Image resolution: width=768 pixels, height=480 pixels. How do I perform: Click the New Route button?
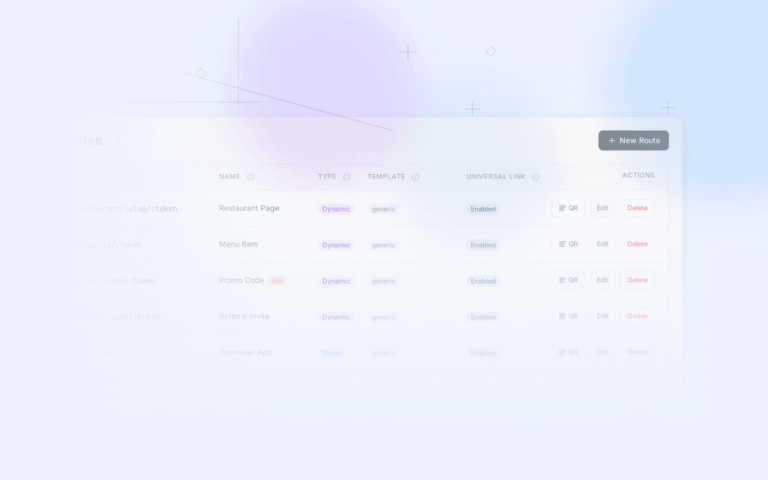(633, 141)
